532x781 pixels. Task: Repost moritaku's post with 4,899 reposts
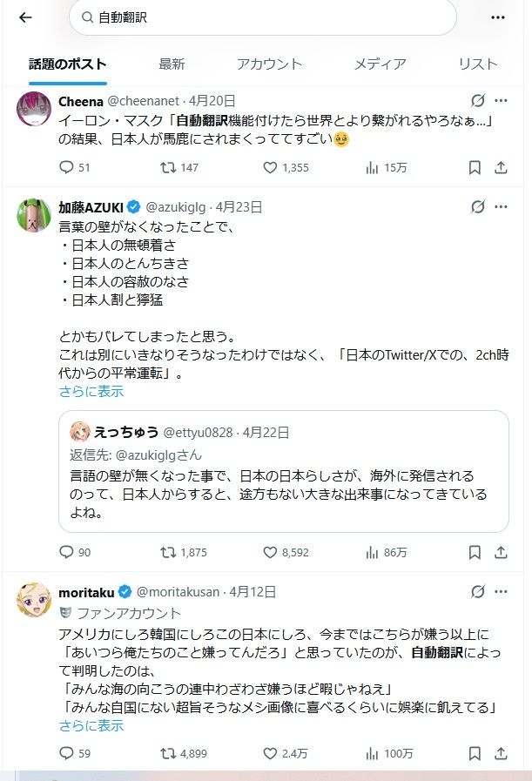coord(169,753)
